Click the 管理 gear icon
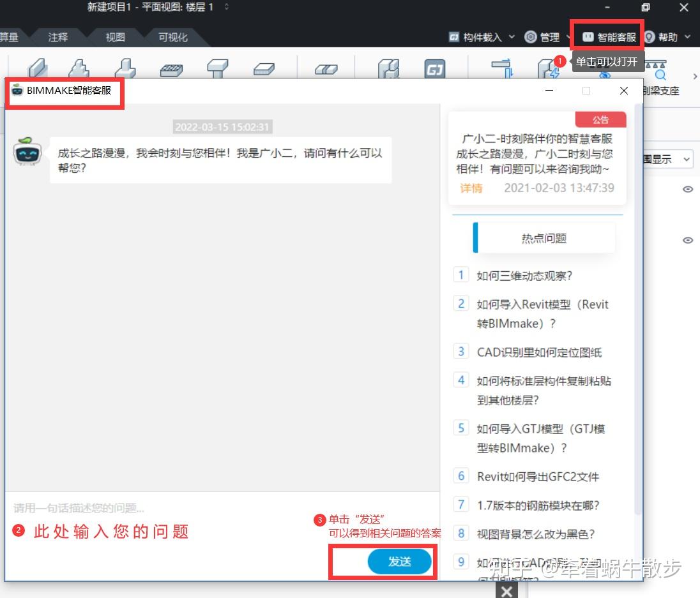The height and width of the screenshot is (598, 700). [x=531, y=36]
